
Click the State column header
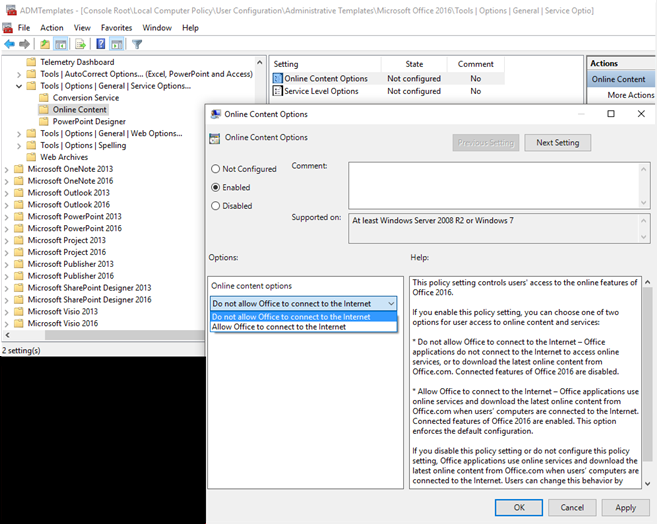414,64
